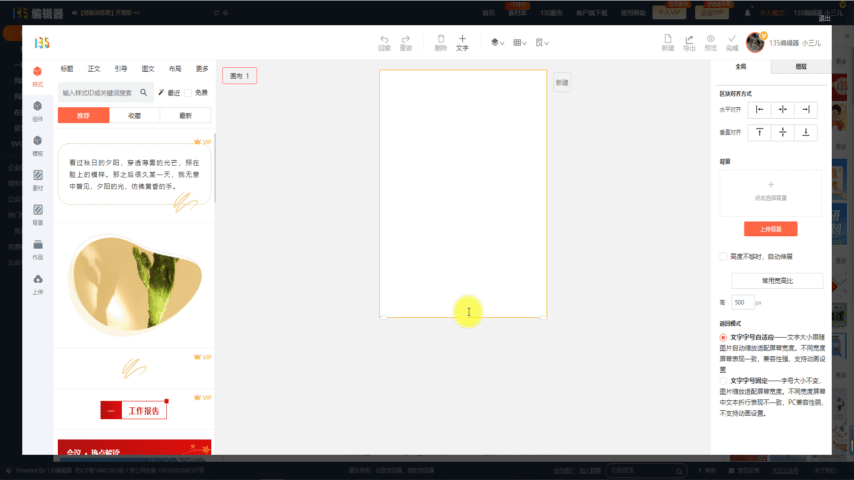Screen dimensions: 854x480
Task: Click the export (导出) icon
Action: coord(689,41)
